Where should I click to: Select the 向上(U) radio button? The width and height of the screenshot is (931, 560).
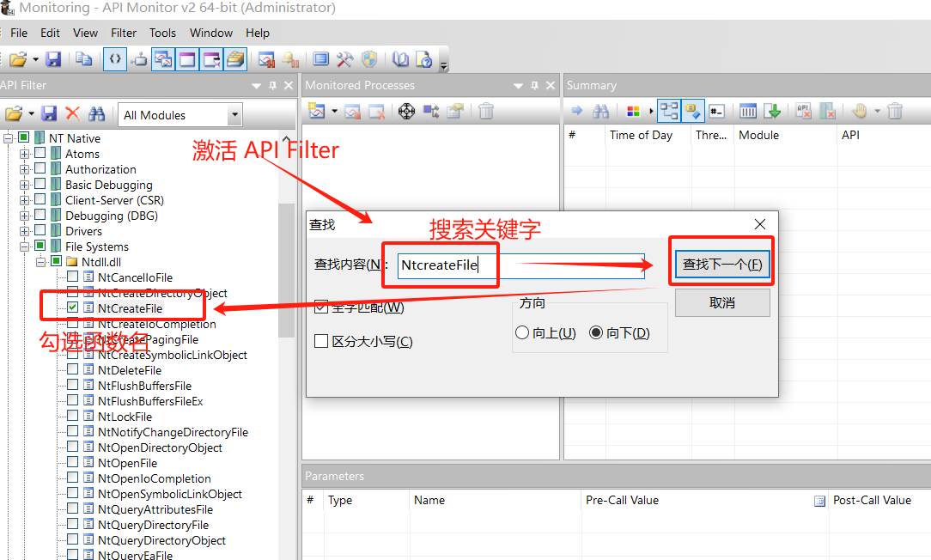522,332
